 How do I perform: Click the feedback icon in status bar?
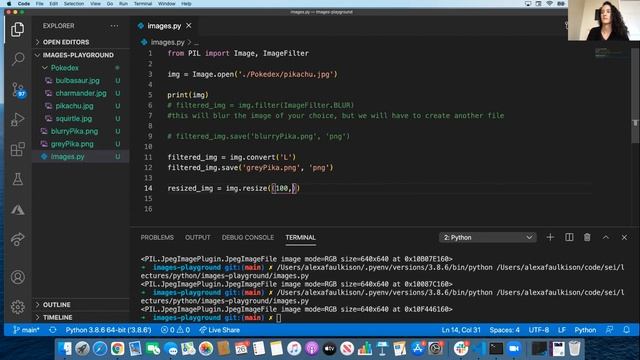pos(609,330)
